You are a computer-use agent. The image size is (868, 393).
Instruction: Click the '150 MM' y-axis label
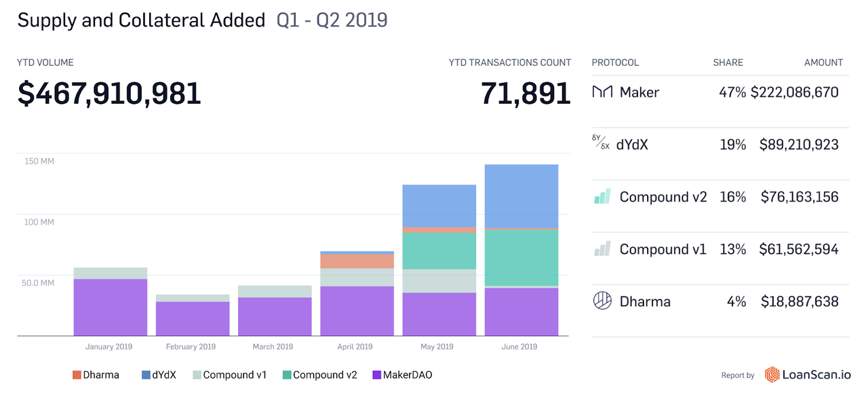[39, 162]
